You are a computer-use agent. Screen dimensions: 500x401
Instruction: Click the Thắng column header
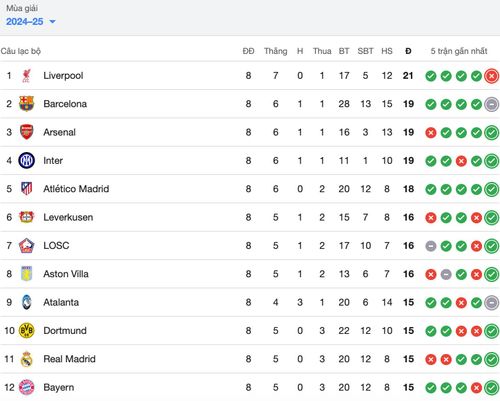(276, 51)
